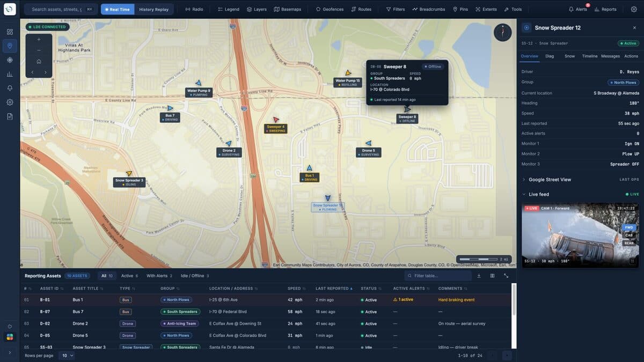
Task: Select the FWD camera view
Action: point(629,227)
